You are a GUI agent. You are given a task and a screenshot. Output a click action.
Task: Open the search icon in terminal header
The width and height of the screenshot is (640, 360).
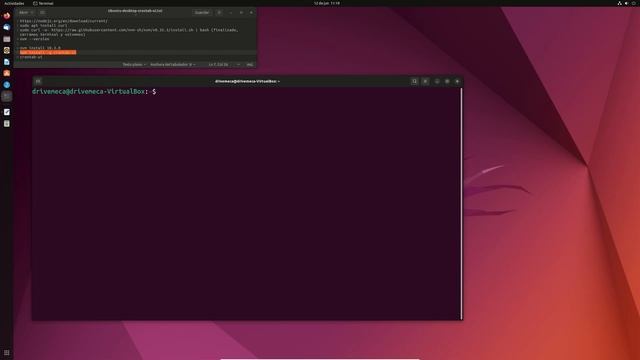(x=414, y=81)
